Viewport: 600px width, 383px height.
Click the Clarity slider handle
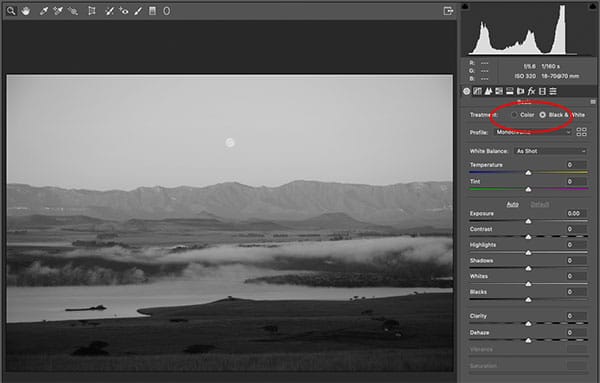(x=528, y=324)
